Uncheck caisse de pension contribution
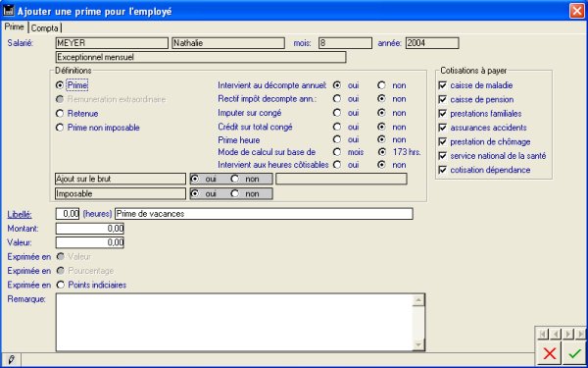This screenshot has height=368, width=588. [443, 99]
